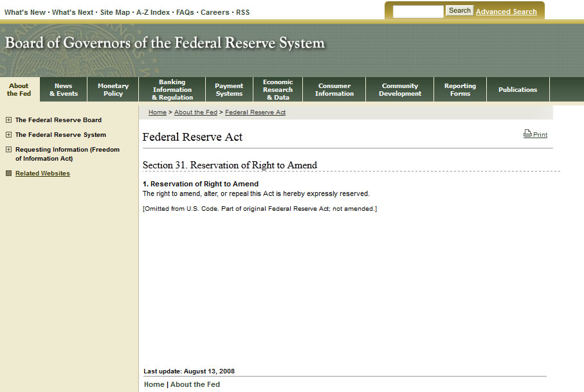Expand Requesting Information (Freedom of Information Act)
The image size is (584, 392).
click(8, 150)
